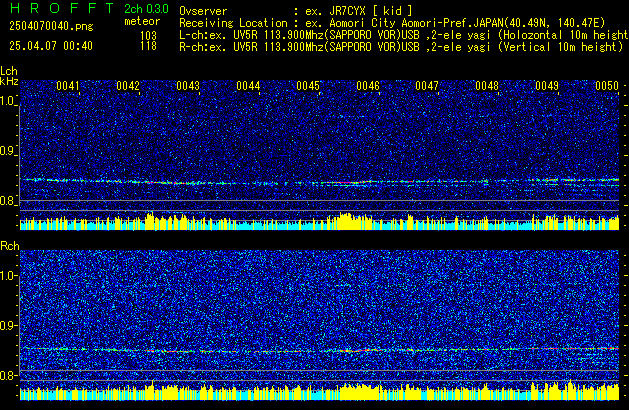Select the 0049 time marker
The image size is (629, 410).
coord(547,86)
